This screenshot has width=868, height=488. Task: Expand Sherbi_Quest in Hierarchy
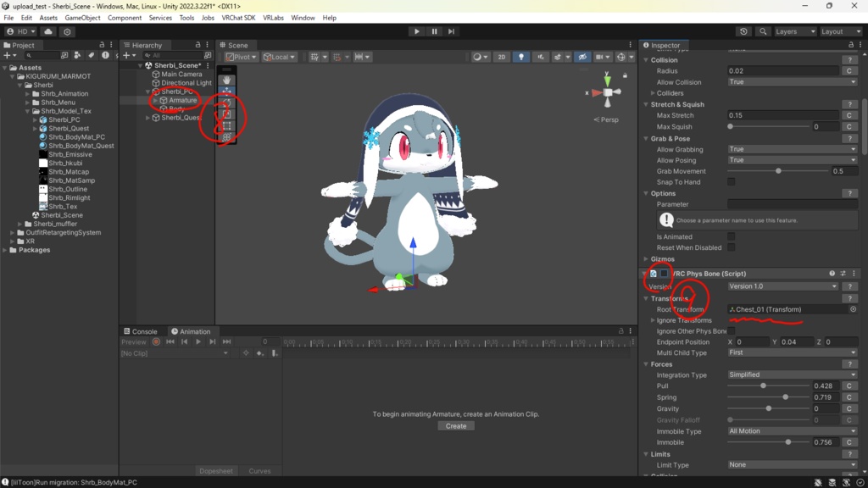[147, 118]
